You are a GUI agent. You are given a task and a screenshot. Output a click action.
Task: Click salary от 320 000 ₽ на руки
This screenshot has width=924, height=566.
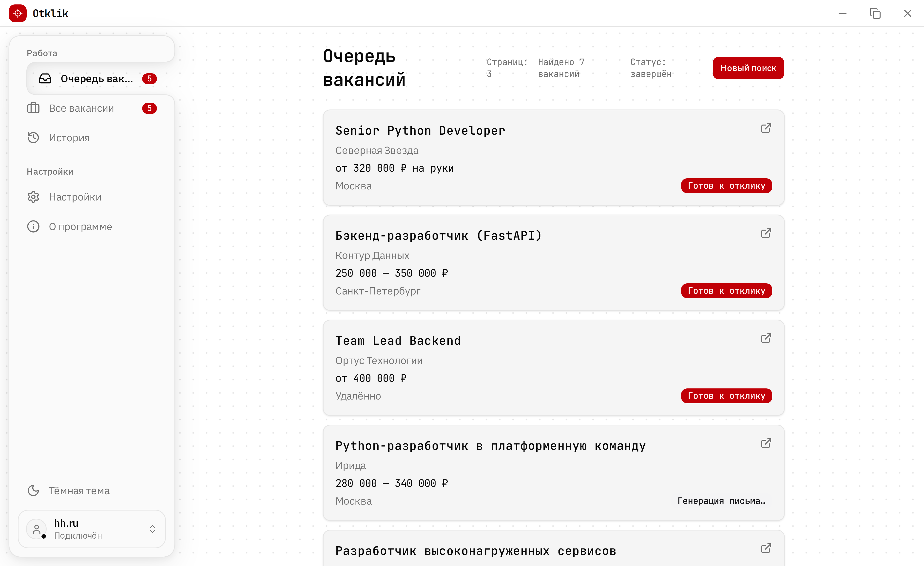pyautogui.click(x=394, y=168)
